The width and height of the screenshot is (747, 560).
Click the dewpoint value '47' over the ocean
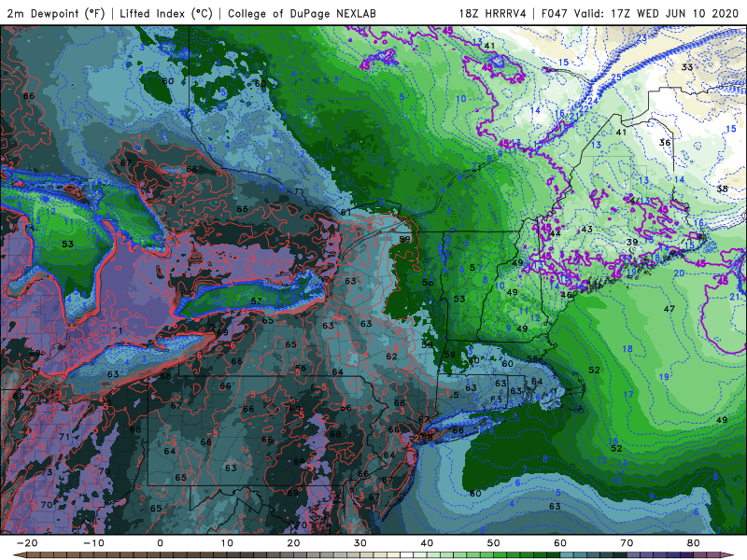click(669, 309)
